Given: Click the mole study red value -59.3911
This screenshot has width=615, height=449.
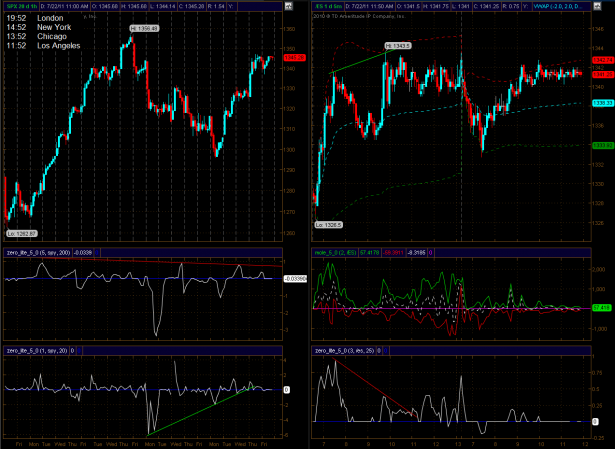Looking at the screenshot, I should [393, 253].
